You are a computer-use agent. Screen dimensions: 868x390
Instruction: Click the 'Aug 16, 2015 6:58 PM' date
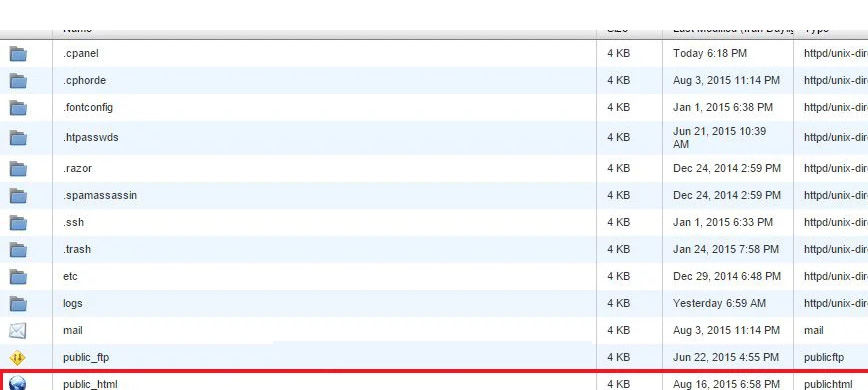[726, 384]
